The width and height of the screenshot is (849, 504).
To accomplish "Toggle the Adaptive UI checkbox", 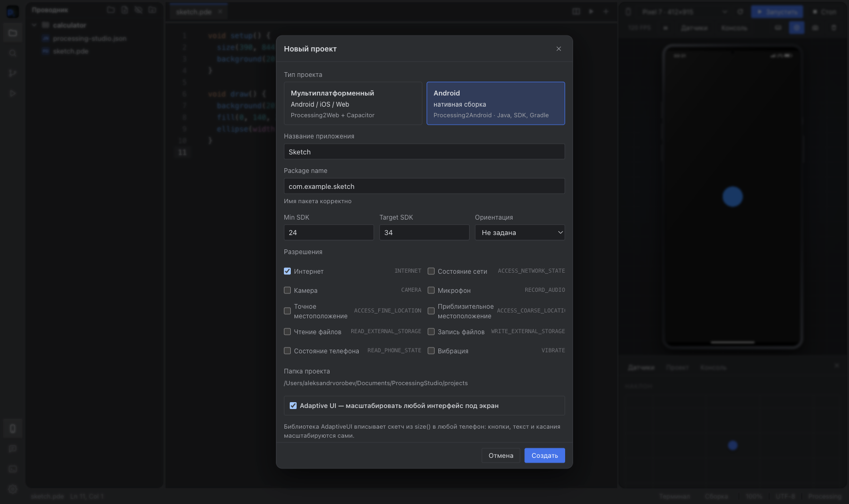I will [293, 406].
